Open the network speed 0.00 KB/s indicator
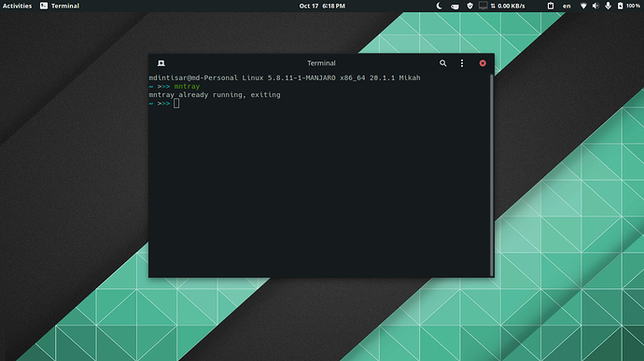 click(508, 6)
